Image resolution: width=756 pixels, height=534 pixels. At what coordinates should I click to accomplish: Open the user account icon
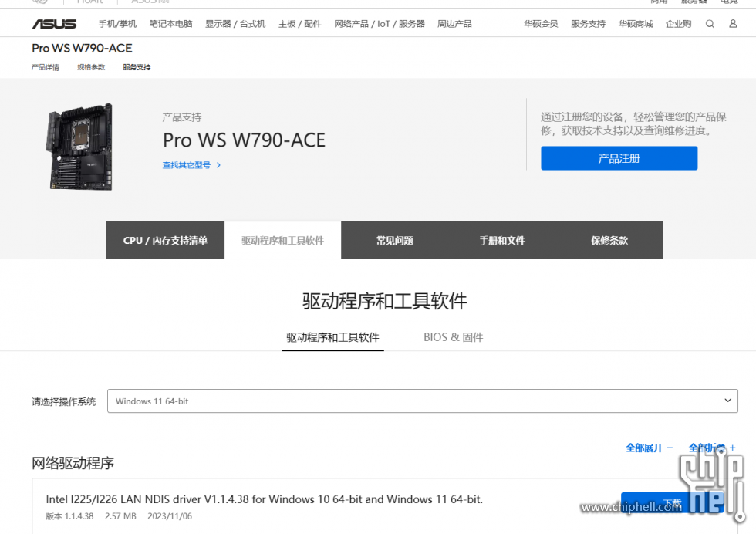(x=733, y=24)
